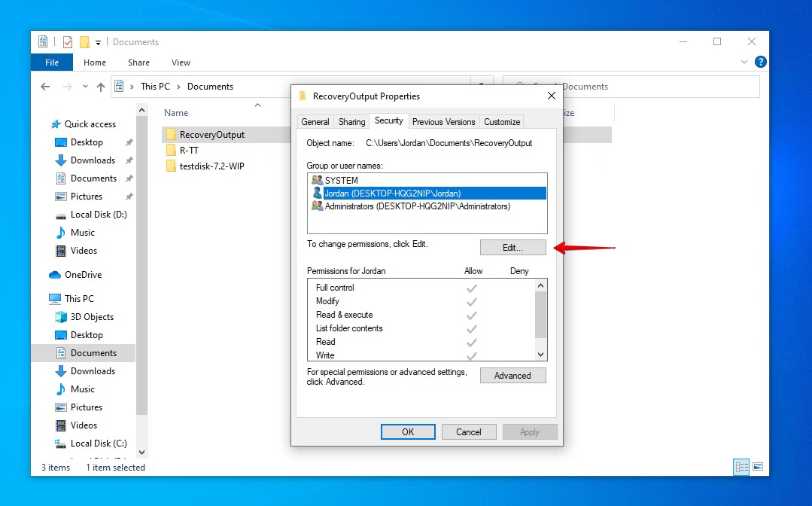Click the Help question mark icon
812x506 pixels.
(x=759, y=62)
